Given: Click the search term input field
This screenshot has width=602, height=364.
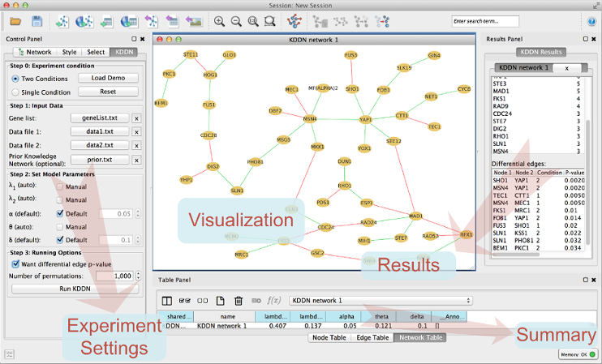Looking at the screenshot, I should point(485,20).
